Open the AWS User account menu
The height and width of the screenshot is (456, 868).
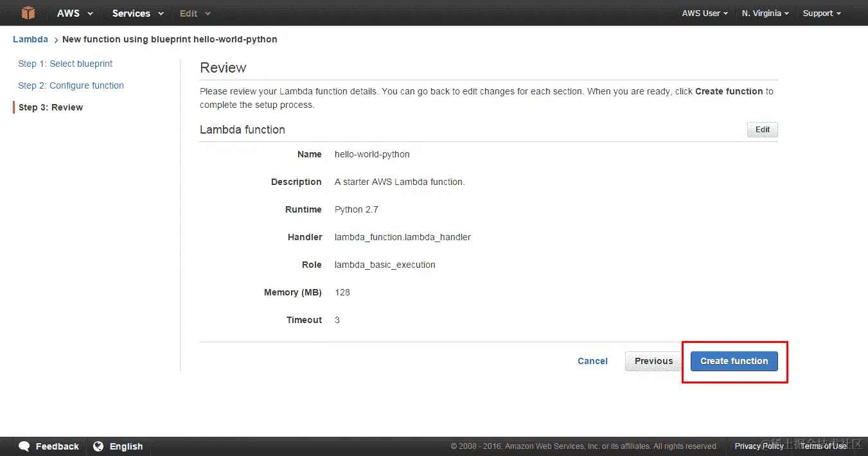click(705, 13)
